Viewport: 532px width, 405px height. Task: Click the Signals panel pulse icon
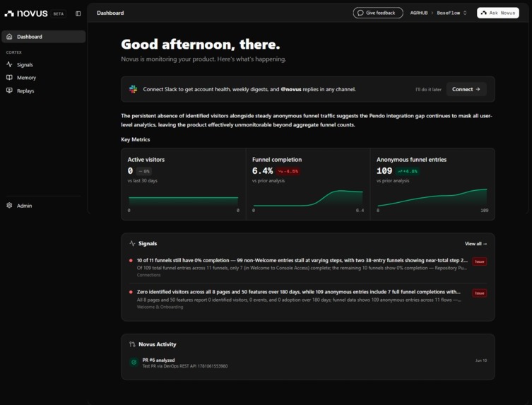[132, 243]
